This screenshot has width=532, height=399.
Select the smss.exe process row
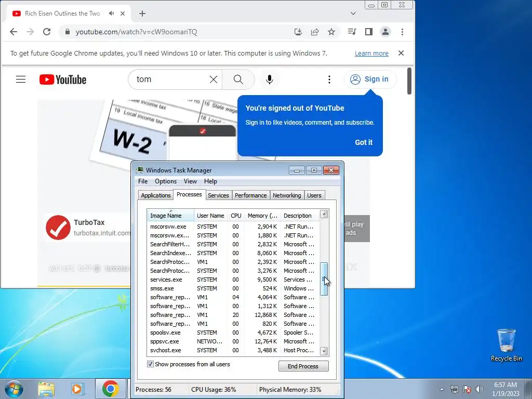(233, 288)
